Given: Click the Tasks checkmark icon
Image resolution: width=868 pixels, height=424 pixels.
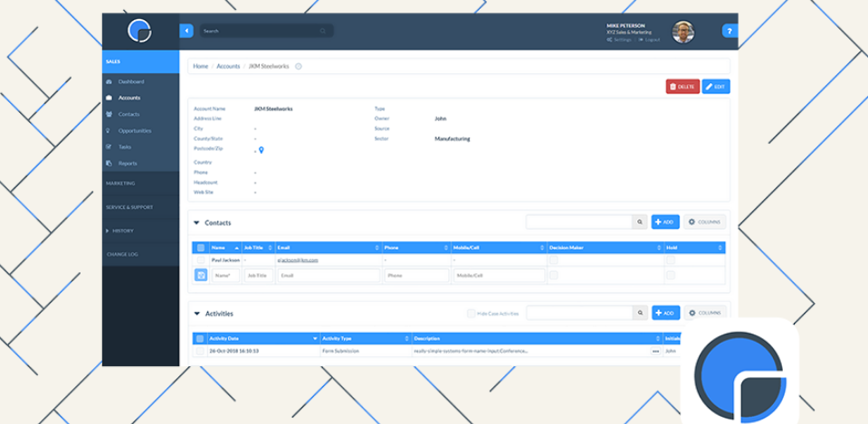Looking at the screenshot, I should tap(109, 147).
